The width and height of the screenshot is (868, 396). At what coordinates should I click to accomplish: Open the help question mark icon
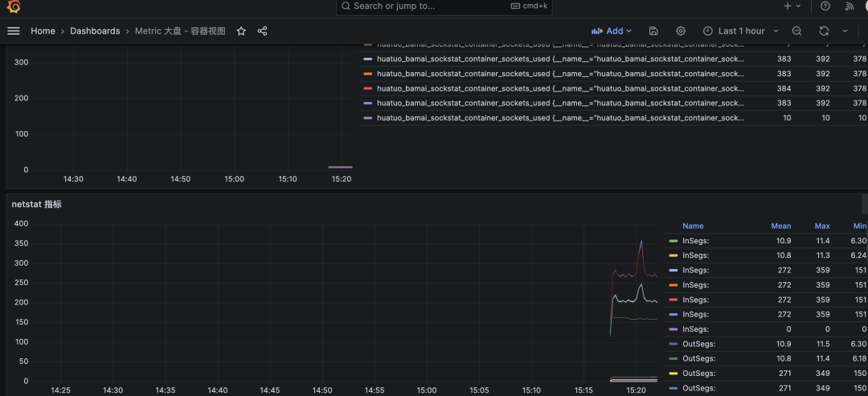(825, 6)
